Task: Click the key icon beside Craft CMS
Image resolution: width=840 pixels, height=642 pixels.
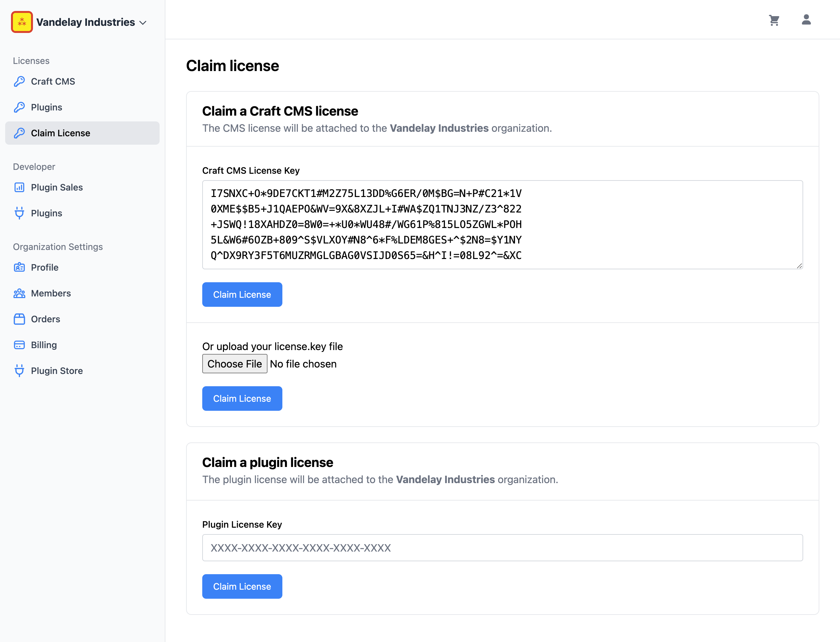Action: [x=19, y=81]
